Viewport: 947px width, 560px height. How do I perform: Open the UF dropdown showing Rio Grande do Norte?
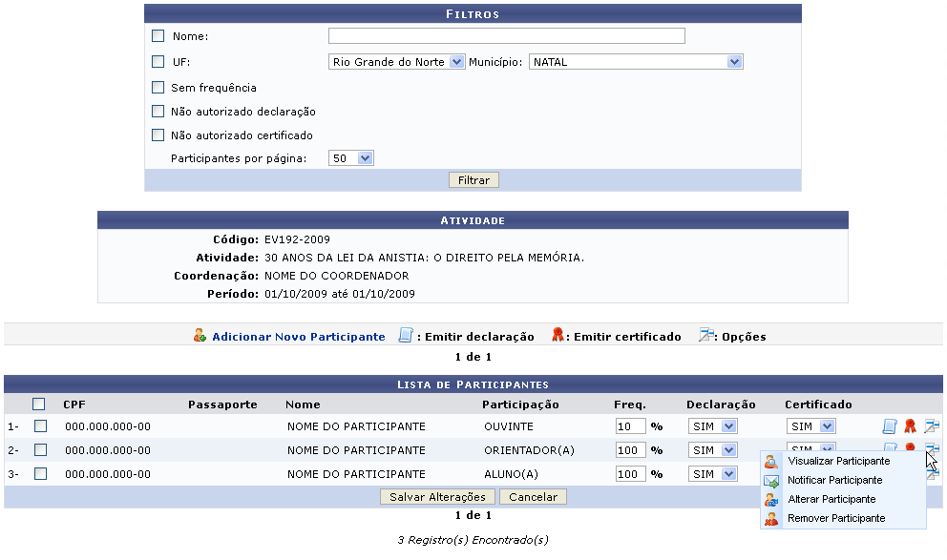396,62
